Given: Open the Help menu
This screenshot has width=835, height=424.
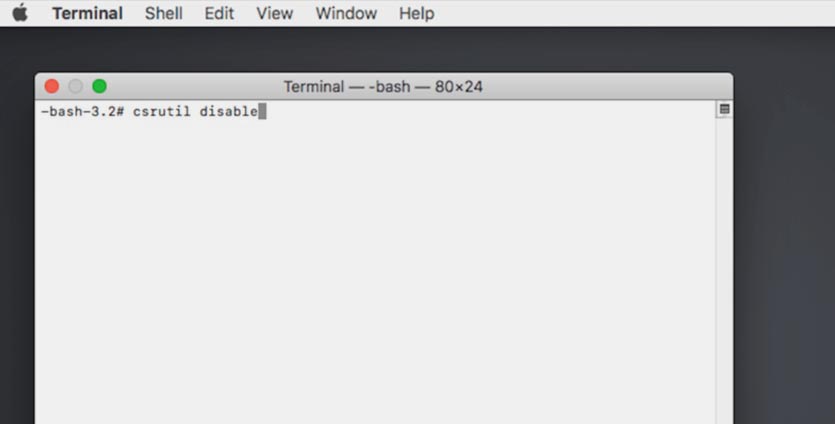Looking at the screenshot, I should click(416, 14).
